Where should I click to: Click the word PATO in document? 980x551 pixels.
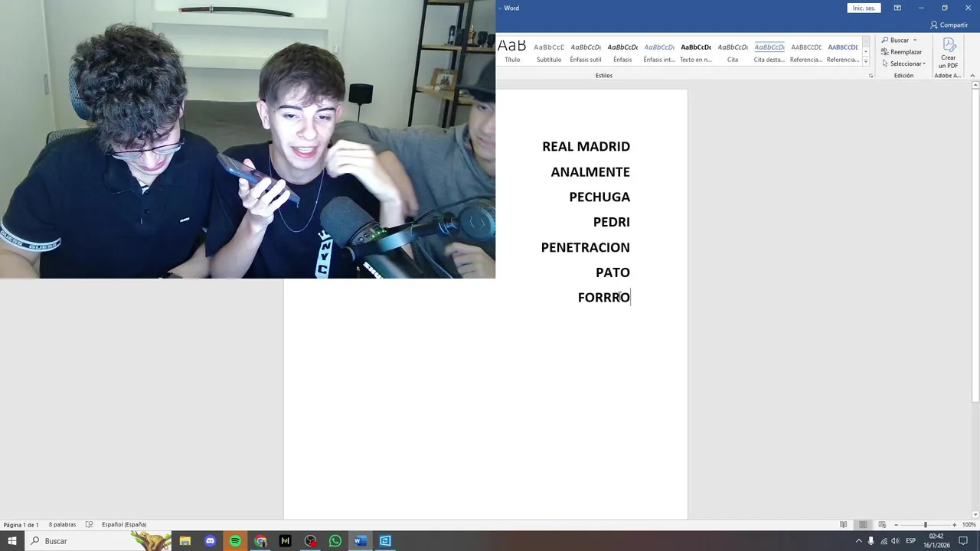pos(612,272)
